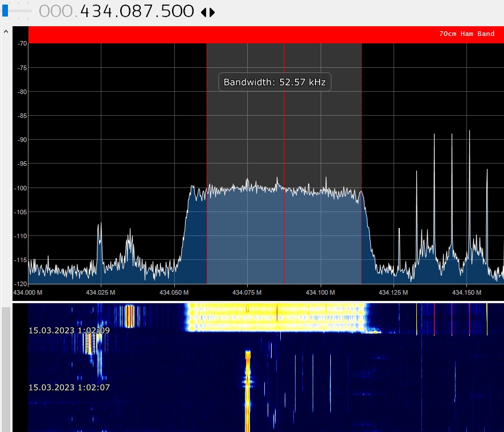Click the 434.075 M frequency axis label
504x432 pixels.
tap(247, 292)
